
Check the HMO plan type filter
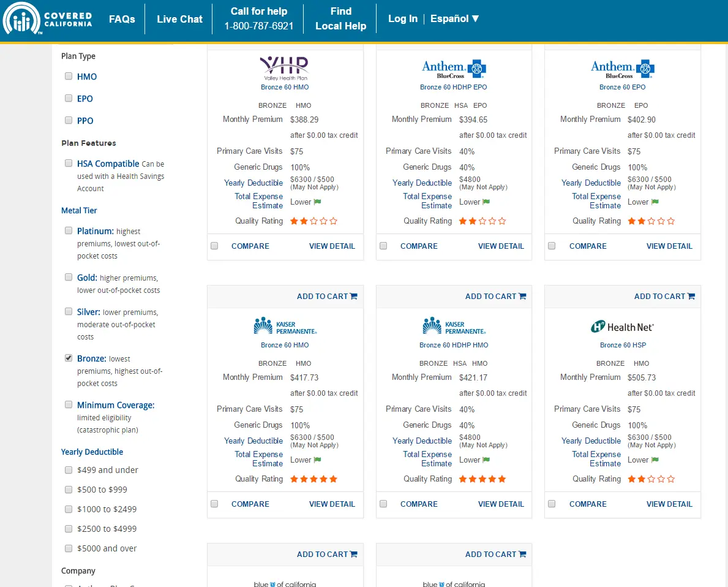click(69, 77)
